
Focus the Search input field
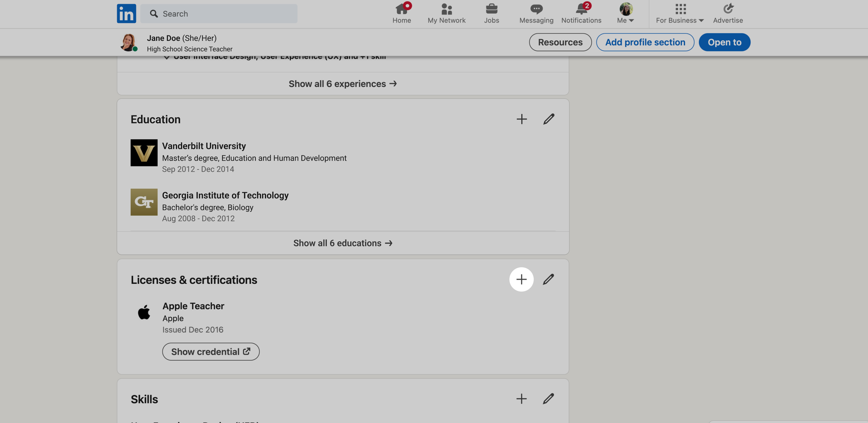219,14
